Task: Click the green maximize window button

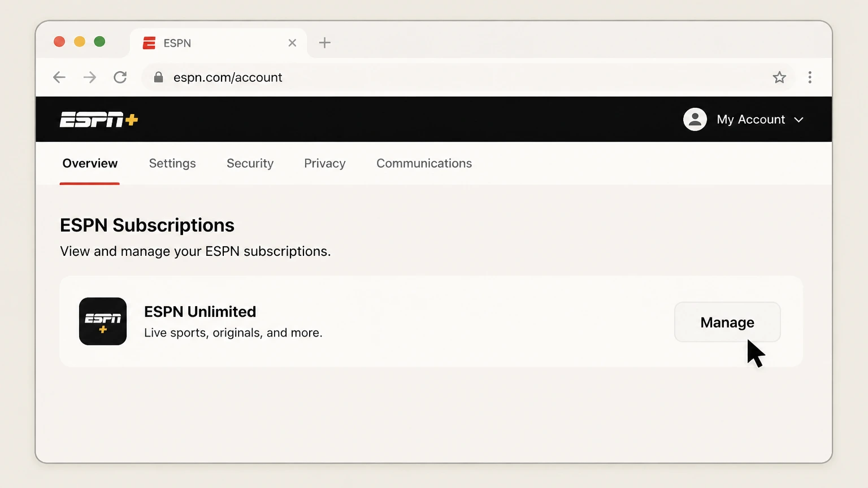Action: (99, 42)
